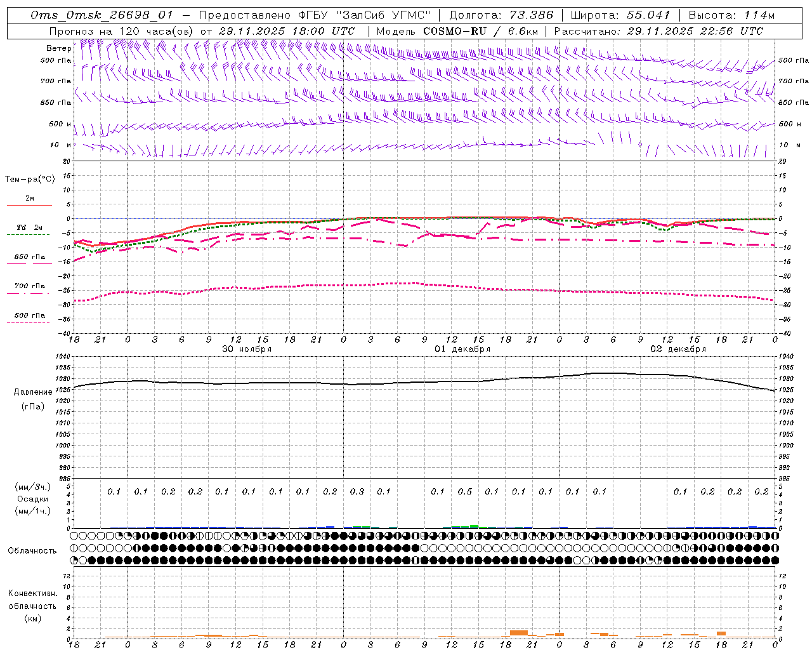This screenshot has height=650, width=812.
Task: Click the (мм/1ч.) precipitation unit label
Action: 33,511
